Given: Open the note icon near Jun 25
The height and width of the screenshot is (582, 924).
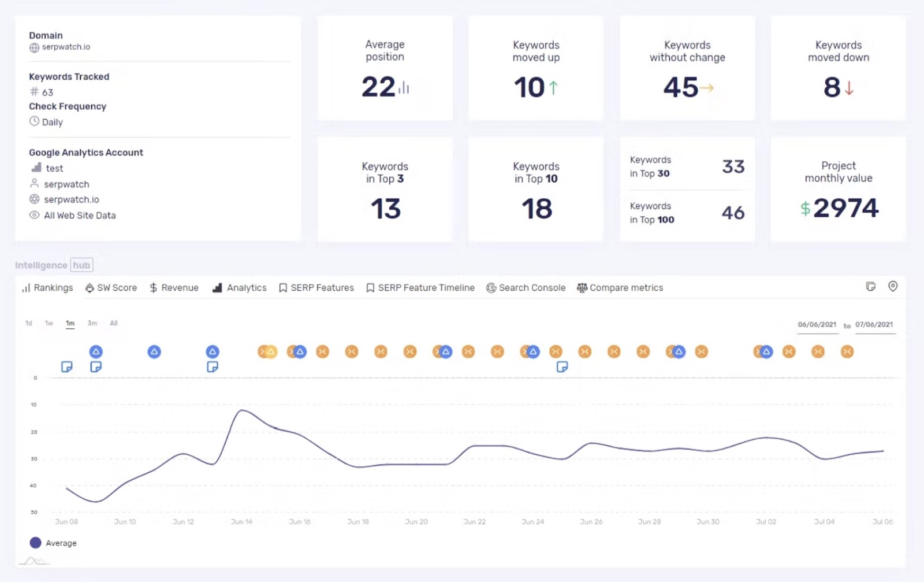Looking at the screenshot, I should [x=562, y=367].
